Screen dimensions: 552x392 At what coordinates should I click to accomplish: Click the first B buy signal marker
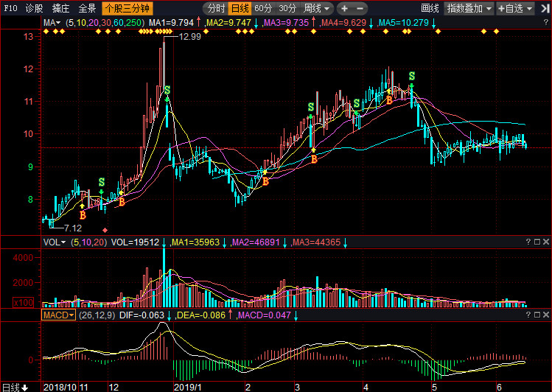pyautogui.click(x=83, y=214)
